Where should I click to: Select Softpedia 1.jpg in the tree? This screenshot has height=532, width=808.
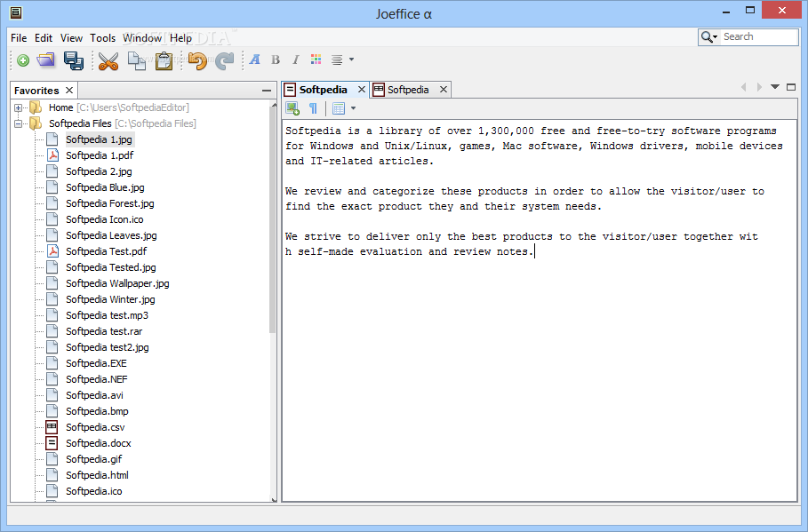[x=99, y=139]
